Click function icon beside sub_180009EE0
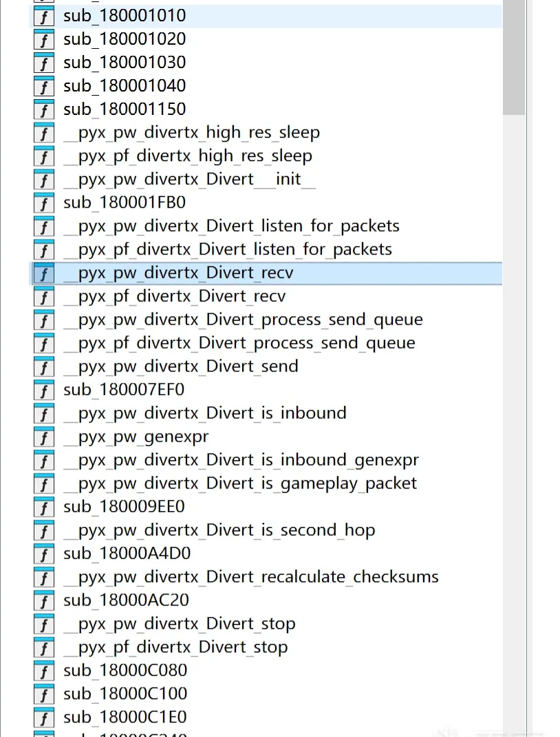The width and height of the screenshot is (560, 737). pyautogui.click(x=44, y=508)
